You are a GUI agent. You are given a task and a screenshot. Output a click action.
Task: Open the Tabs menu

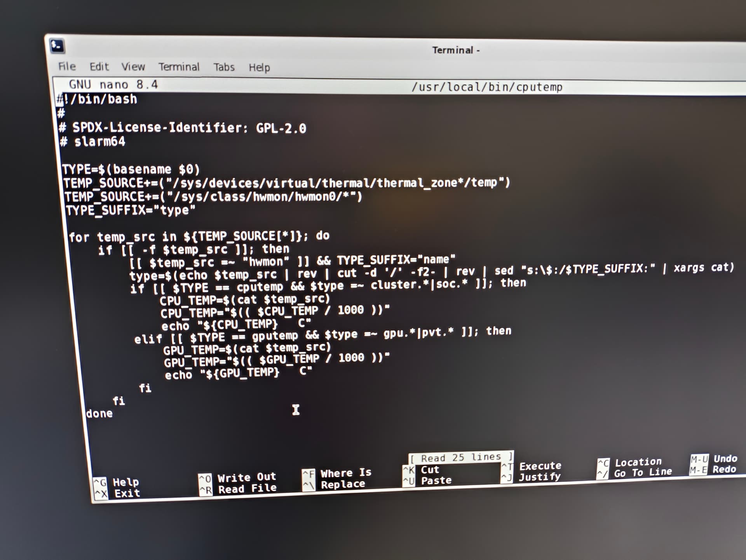point(224,67)
